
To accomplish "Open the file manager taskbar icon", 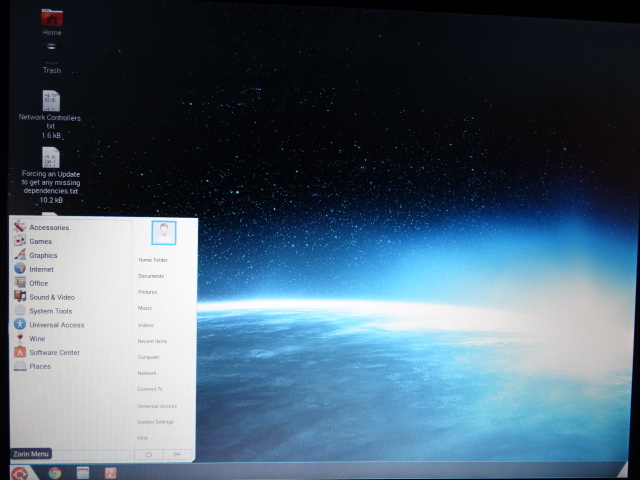I will [83, 472].
